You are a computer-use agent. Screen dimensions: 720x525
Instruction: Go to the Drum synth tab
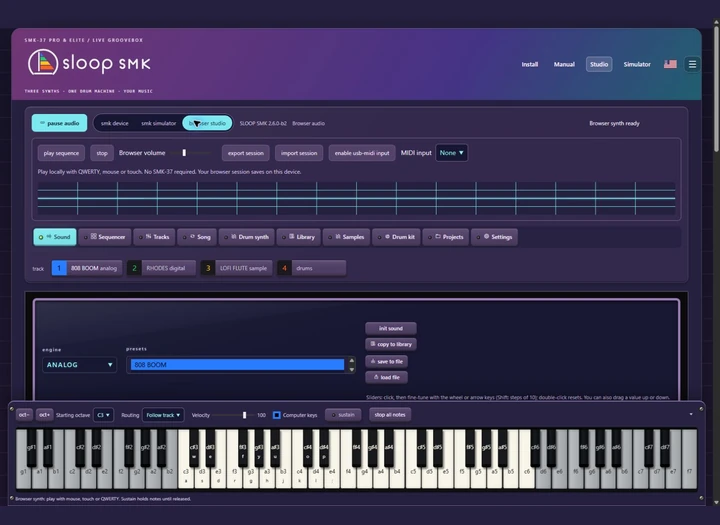pos(247,237)
